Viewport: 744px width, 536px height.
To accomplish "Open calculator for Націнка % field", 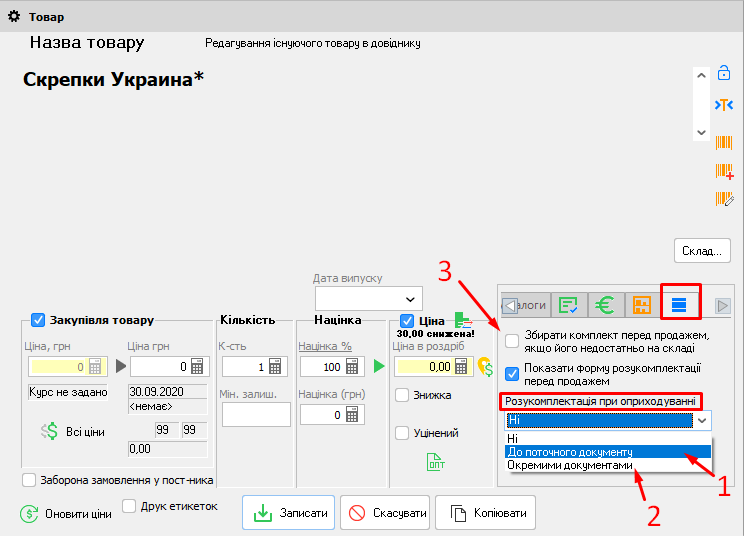I will [353, 367].
